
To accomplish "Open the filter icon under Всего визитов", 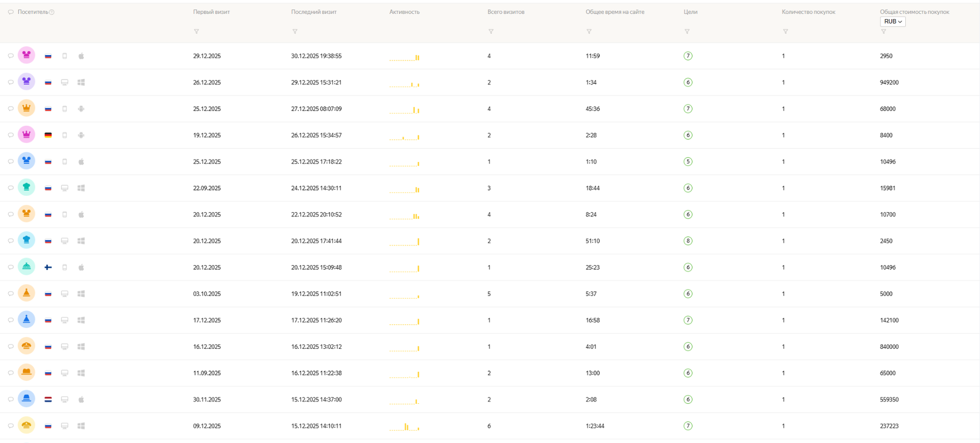I will [x=491, y=32].
